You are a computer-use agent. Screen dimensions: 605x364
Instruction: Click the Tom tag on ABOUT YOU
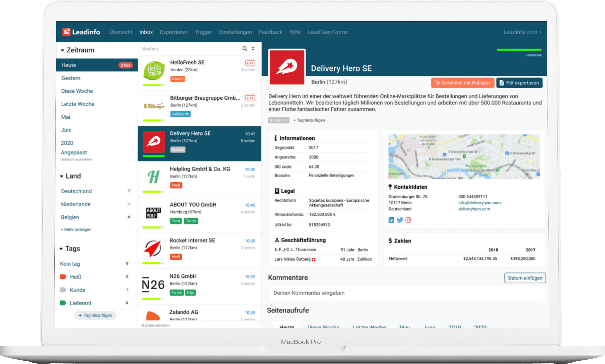pos(176,221)
